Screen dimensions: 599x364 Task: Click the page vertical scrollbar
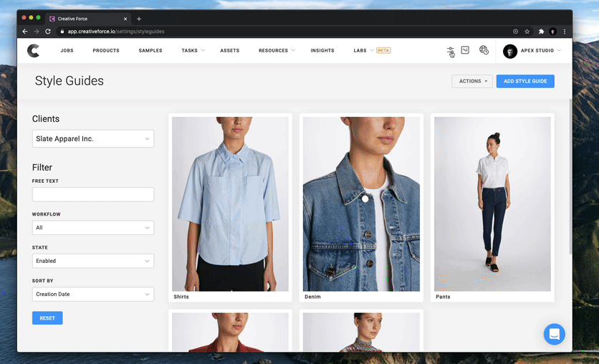click(570, 176)
